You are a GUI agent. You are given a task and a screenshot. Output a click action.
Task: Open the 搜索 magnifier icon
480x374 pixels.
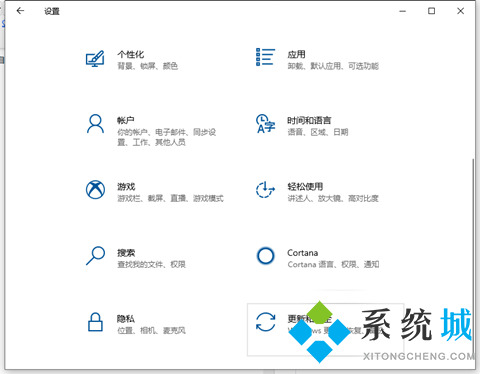[x=95, y=256]
